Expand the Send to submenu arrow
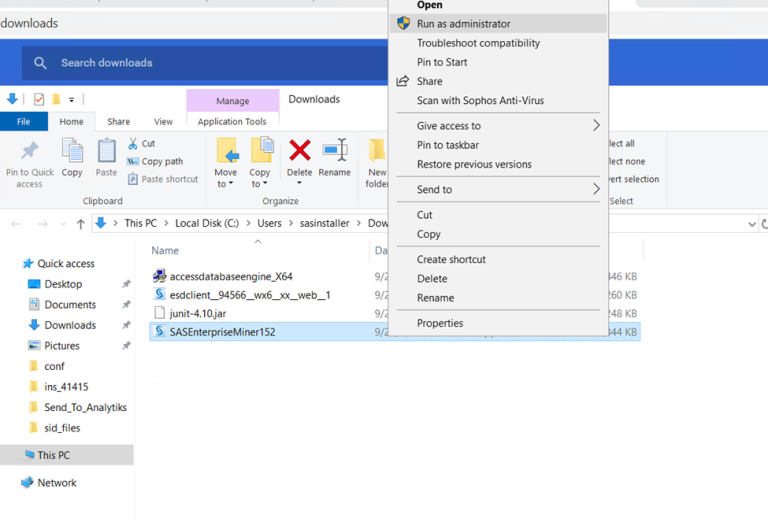768x522 pixels. (596, 189)
